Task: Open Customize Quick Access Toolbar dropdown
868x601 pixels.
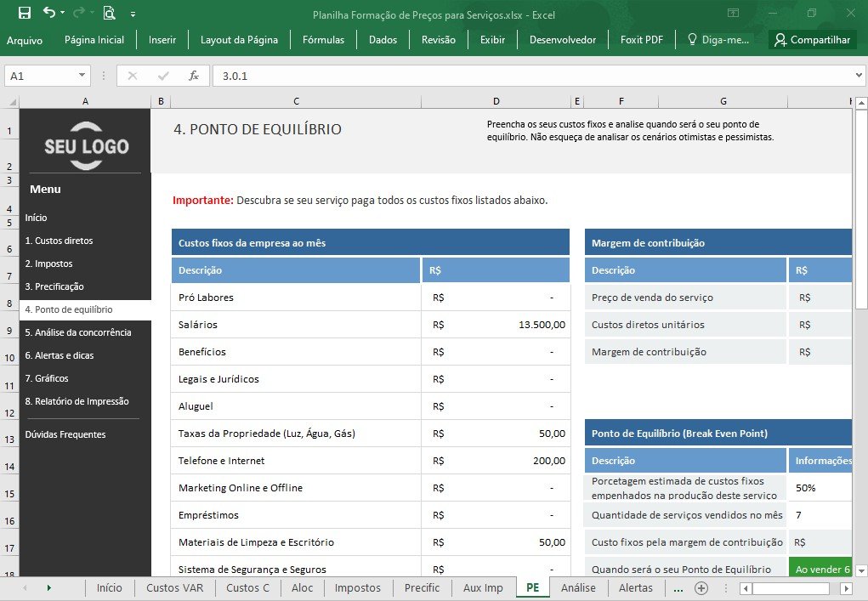Action: [133, 14]
